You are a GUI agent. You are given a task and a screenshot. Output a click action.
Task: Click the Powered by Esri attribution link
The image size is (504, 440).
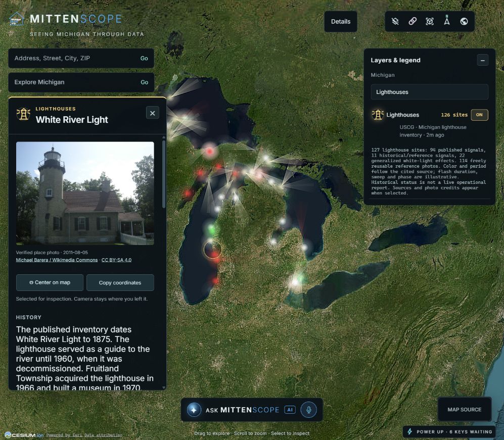(64, 435)
